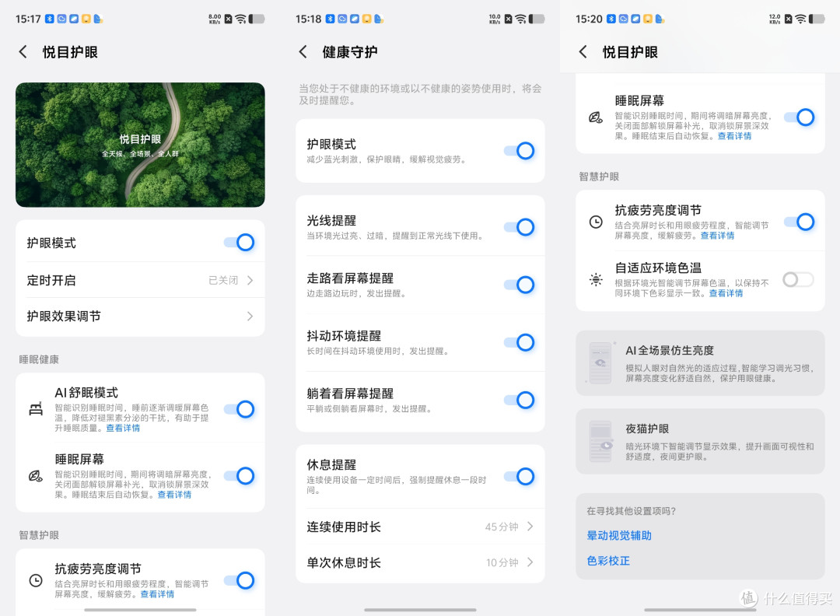
Task: Disable 护眼模式 on the 健康守护 screen
Action: 520,151
